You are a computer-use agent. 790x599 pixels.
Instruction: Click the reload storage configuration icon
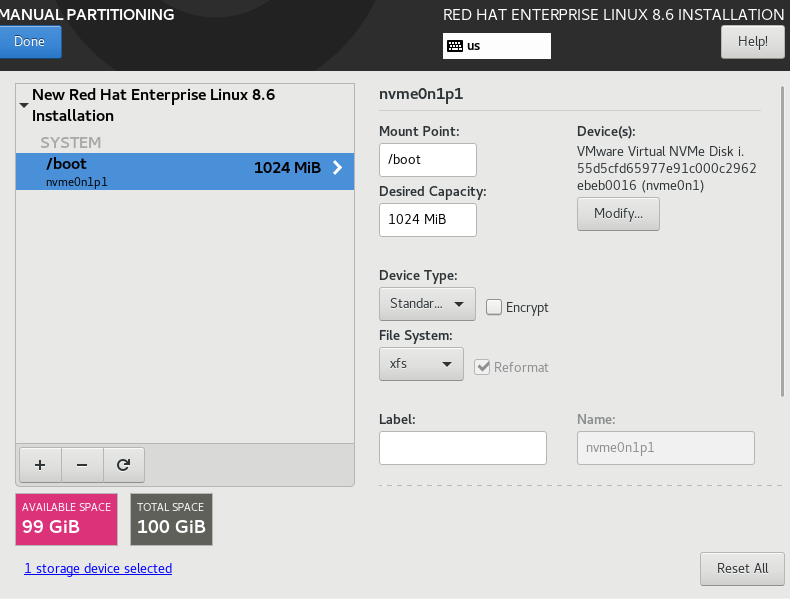123,464
